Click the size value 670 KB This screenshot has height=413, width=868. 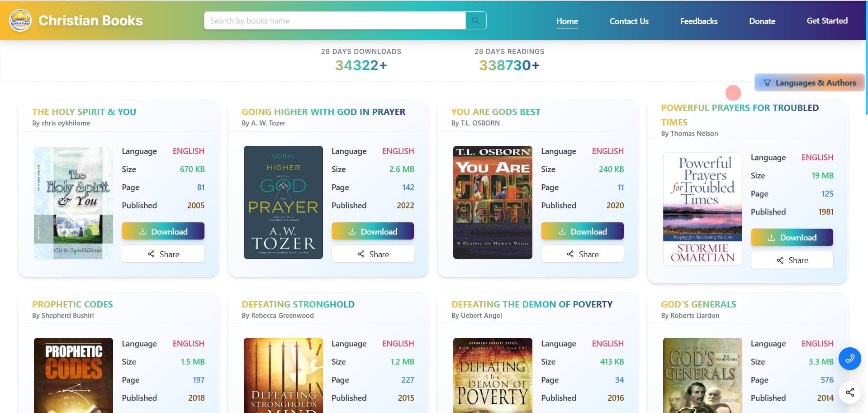coord(192,169)
